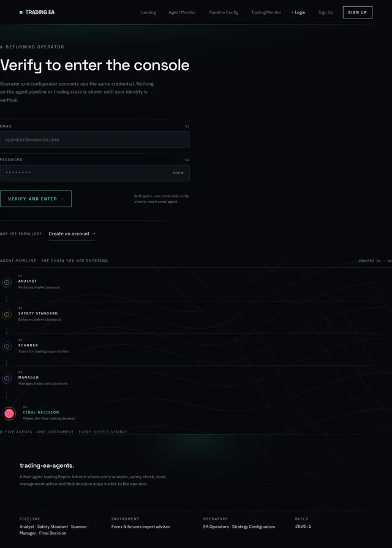Click 'Enforces safety standards' description
Screen dimensions: 392x548
pos(40,319)
